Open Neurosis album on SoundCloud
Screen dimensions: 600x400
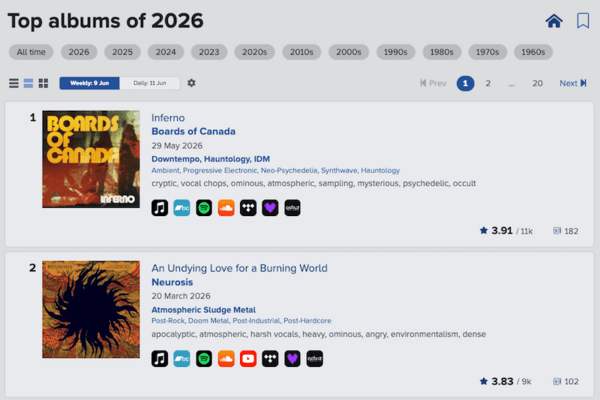pyautogui.click(x=226, y=359)
